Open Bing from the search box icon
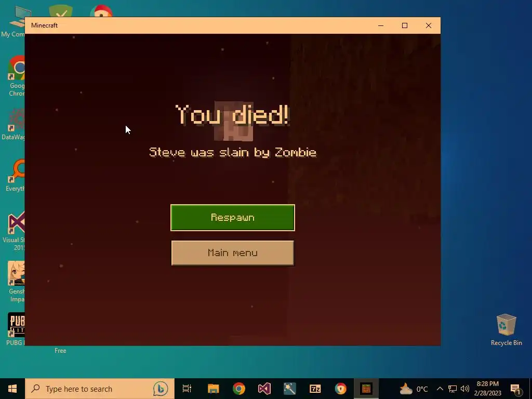Viewport: 532px width, 399px height. [x=161, y=389]
